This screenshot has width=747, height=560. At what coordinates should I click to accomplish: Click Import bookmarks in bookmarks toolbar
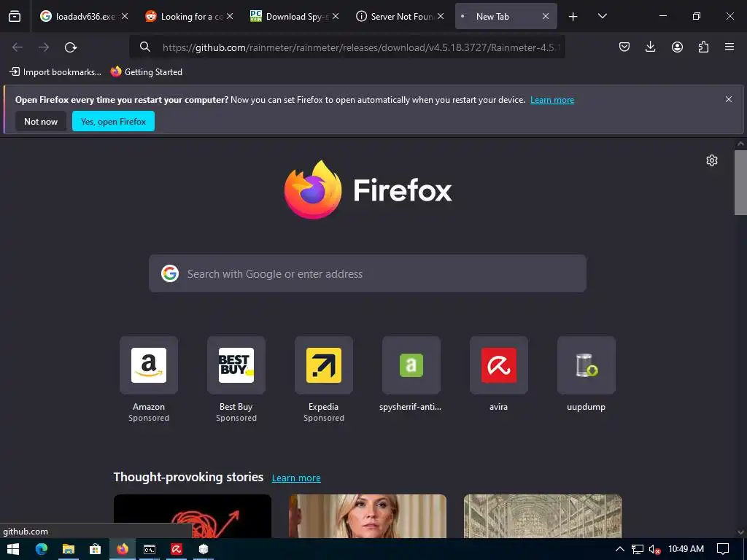[55, 72]
